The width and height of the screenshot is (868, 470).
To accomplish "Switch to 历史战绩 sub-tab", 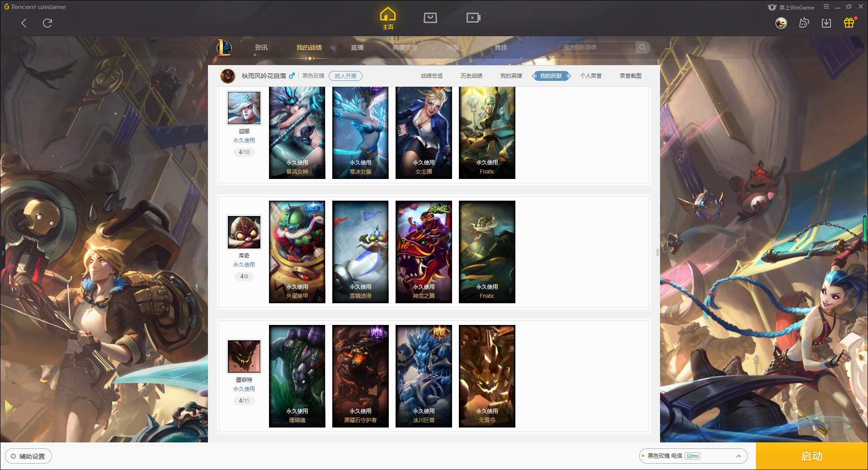I will [x=472, y=76].
